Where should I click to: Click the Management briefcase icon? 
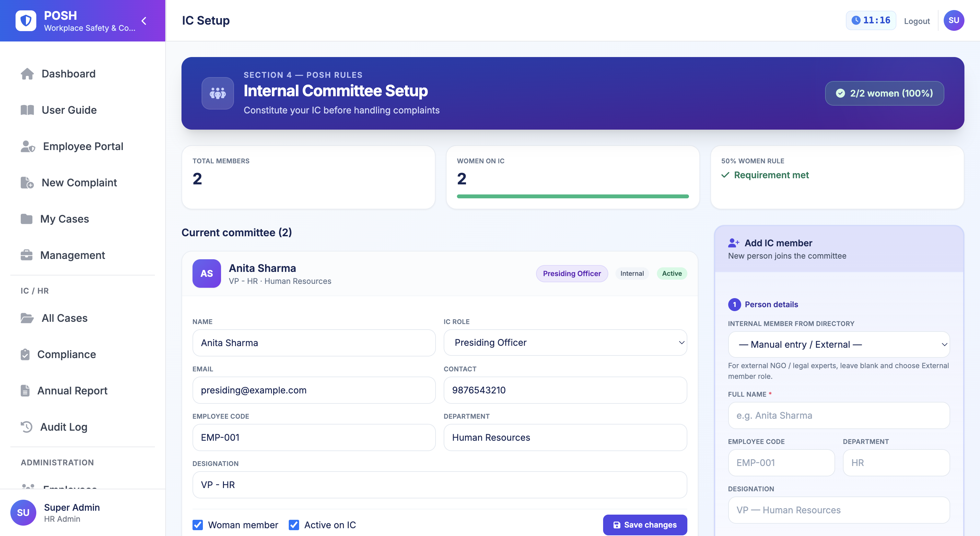pyautogui.click(x=26, y=255)
